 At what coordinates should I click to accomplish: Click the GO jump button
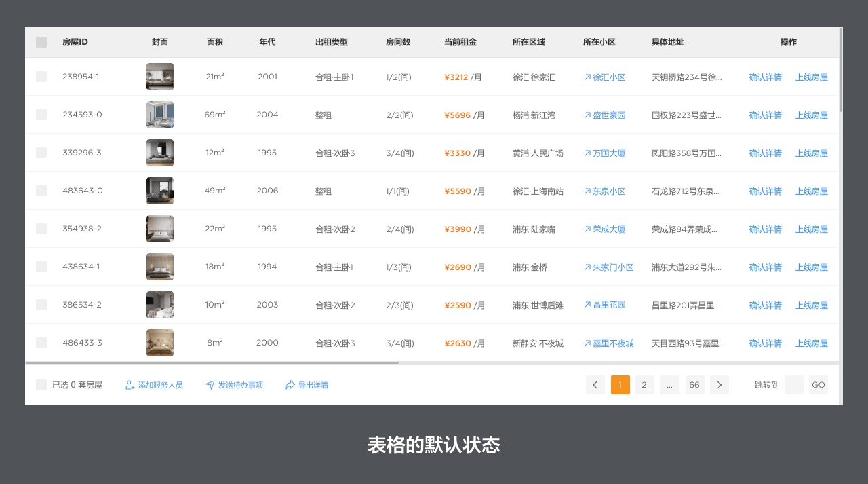(x=818, y=385)
